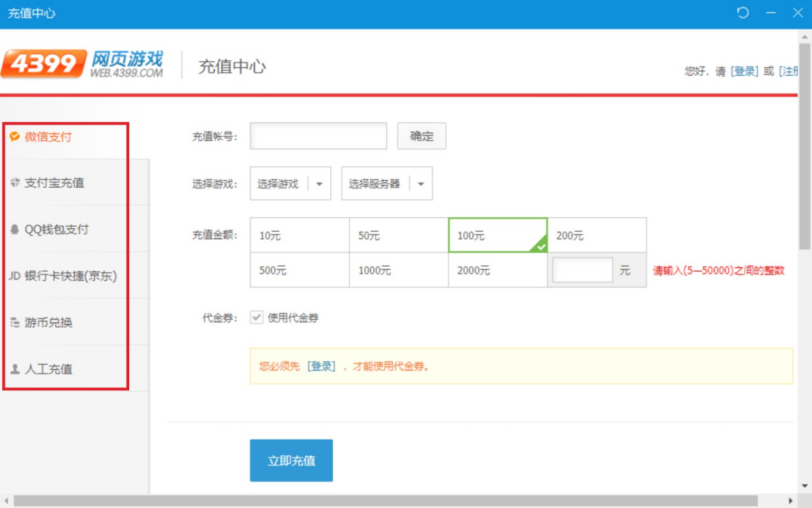This screenshot has width=812, height=508.
Task: Select the QQ钱包支付 payment option icon
Action: click(x=15, y=229)
